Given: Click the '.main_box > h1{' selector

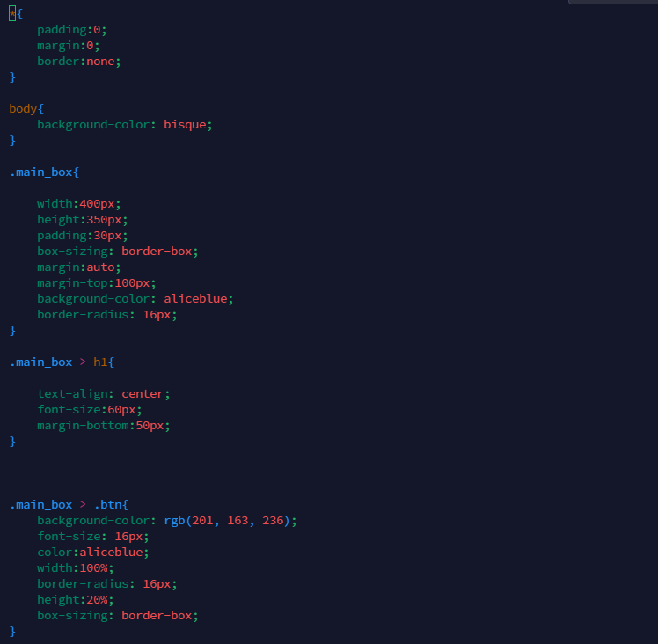Looking at the screenshot, I should point(62,362).
